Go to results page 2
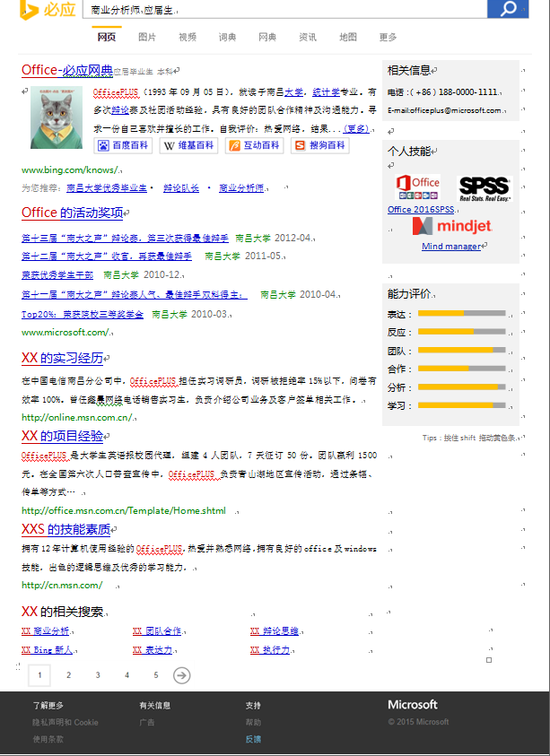This screenshot has width=550, height=756. click(x=68, y=675)
